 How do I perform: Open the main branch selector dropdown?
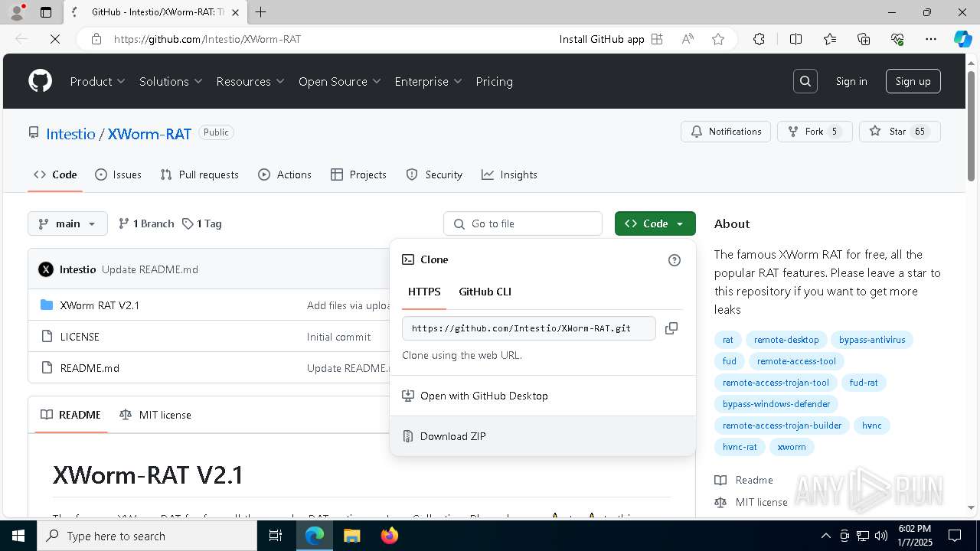[x=67, y=223]
